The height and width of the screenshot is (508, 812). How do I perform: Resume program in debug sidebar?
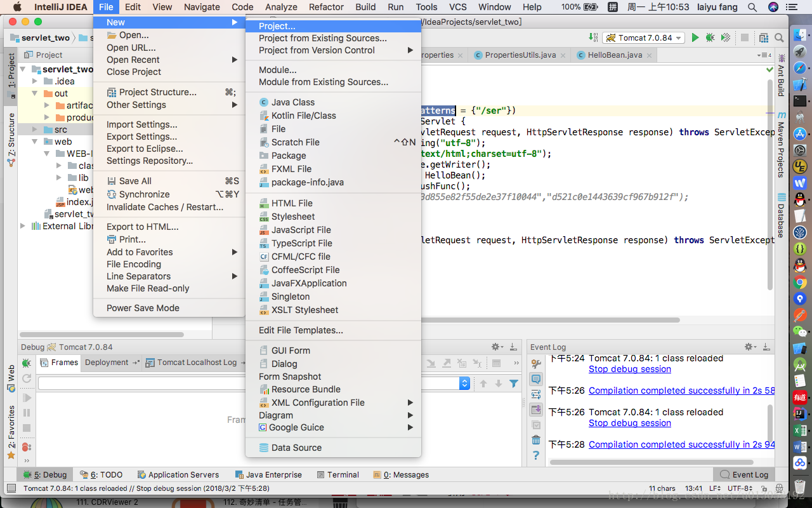click(27, 398)
